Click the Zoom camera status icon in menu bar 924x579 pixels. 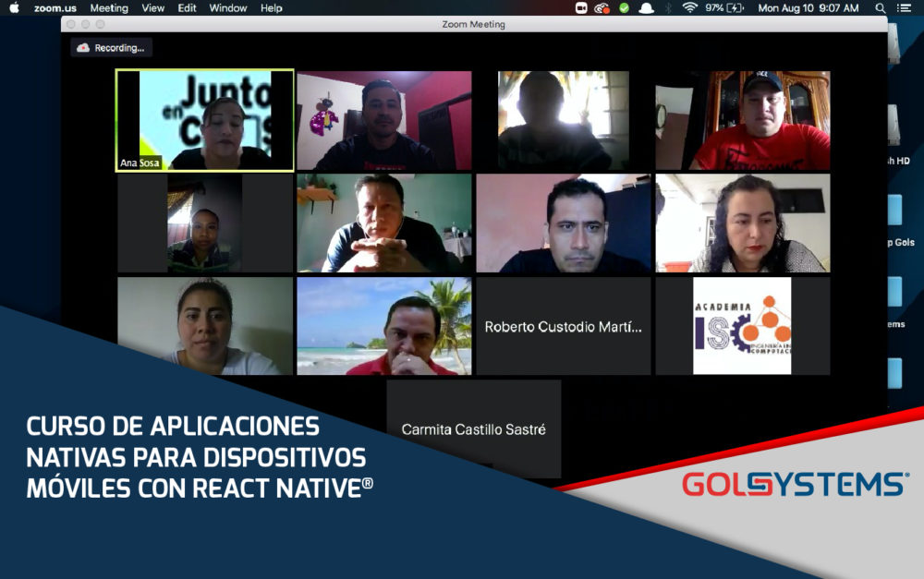tap(581, 7)
